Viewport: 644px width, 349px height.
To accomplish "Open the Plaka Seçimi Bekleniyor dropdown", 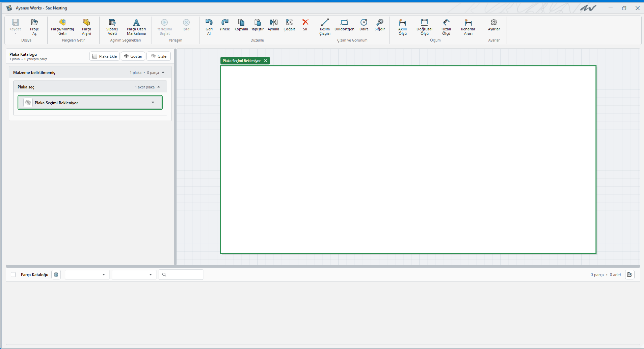I will click(x=153, y=103).
